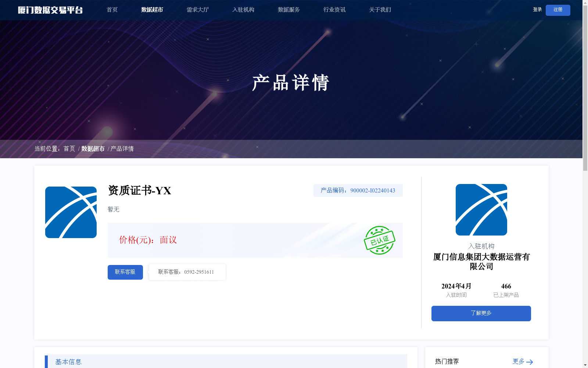
Task: Click the scrollbar up arrow
Action: pyautogui.click(x=585, y=3)
